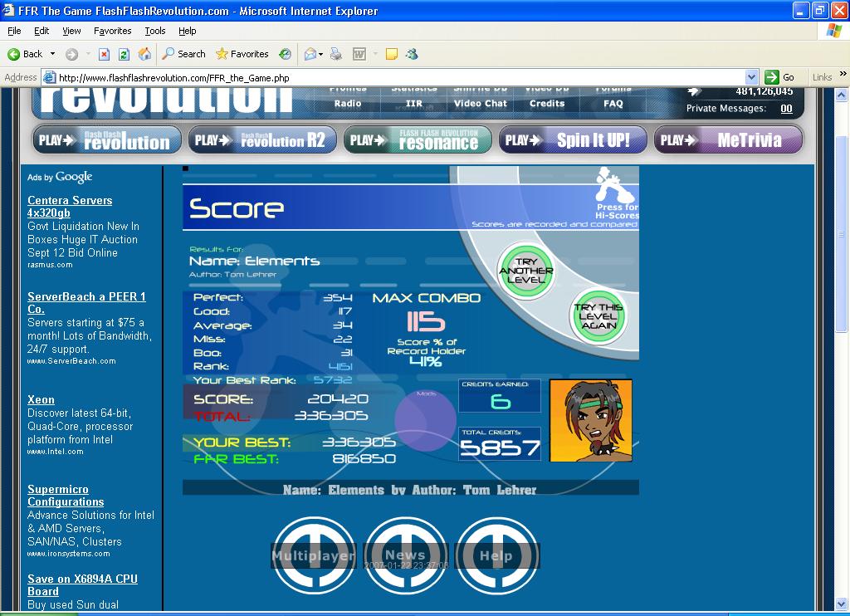Click the Stop loading icon in toolbar
850x616 pixels.
tap(104, 54)
